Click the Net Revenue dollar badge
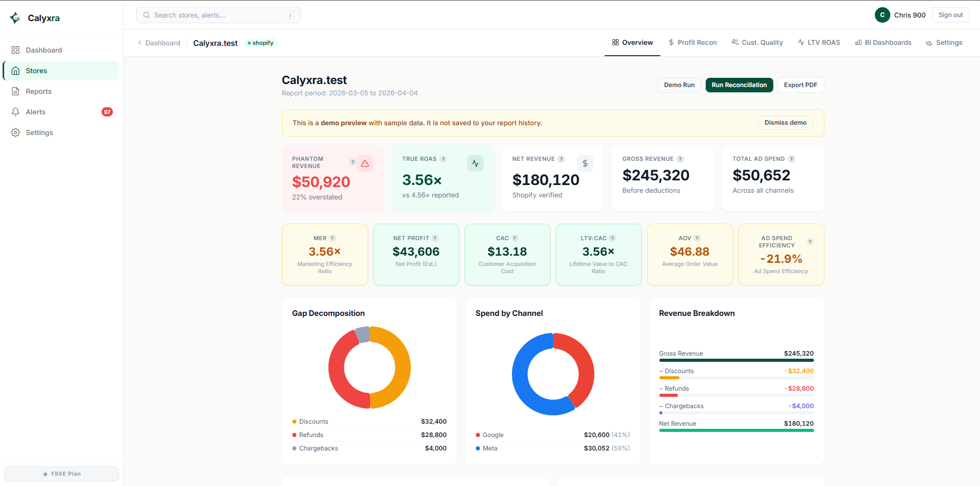Screen dimensions: 980x486 coord(585,163)
